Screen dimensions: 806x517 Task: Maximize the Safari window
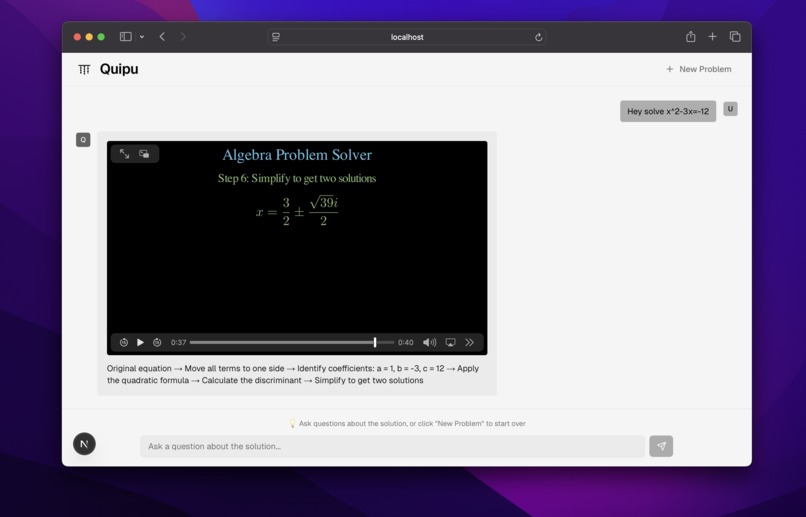tap(101, 37)
